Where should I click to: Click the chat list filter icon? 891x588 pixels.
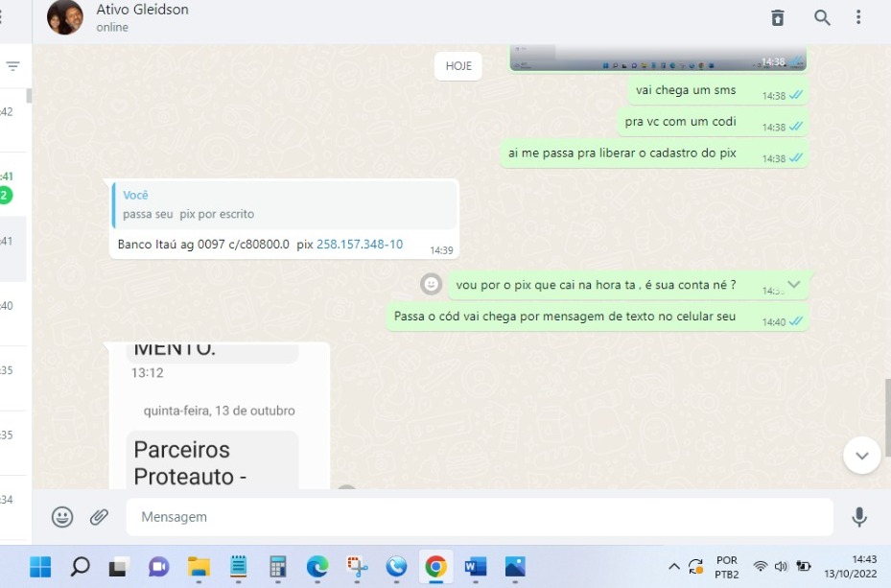(12, 66)
